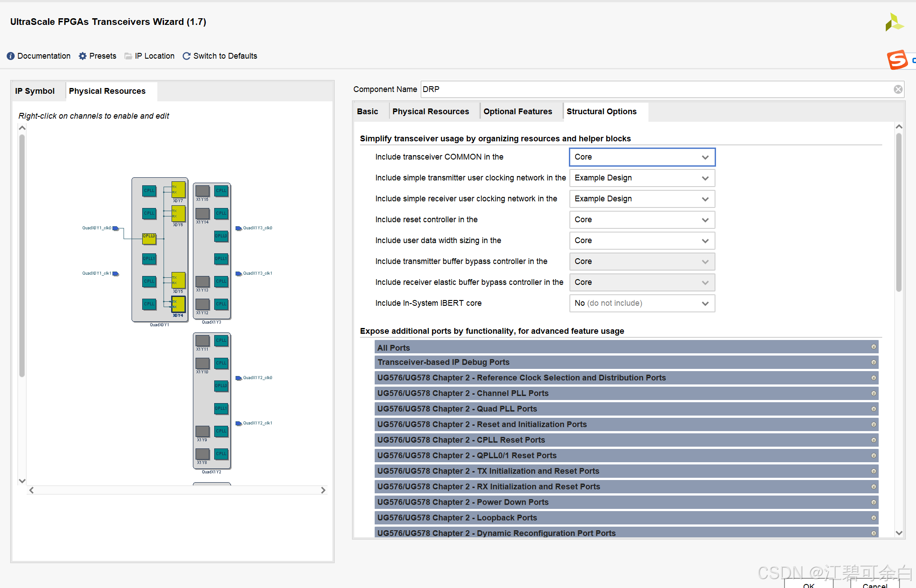Click the QuadX0Y1_clk0 clock port icon
Viewport: 916px width, 588px height.
pos(116,228)
